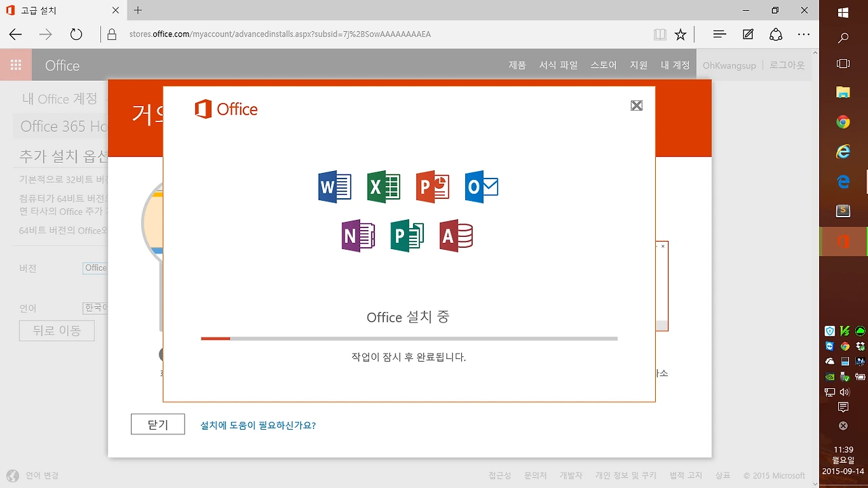Launch Internet Explorer from the taskbar
Viewport: 868px width, 488px height.
point(844,152)
